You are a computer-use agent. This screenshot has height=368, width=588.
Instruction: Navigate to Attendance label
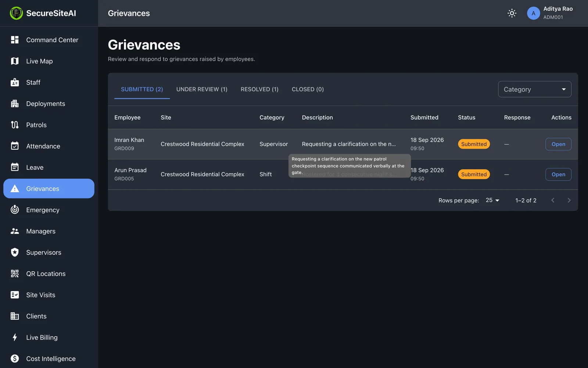tap(43, 146)
